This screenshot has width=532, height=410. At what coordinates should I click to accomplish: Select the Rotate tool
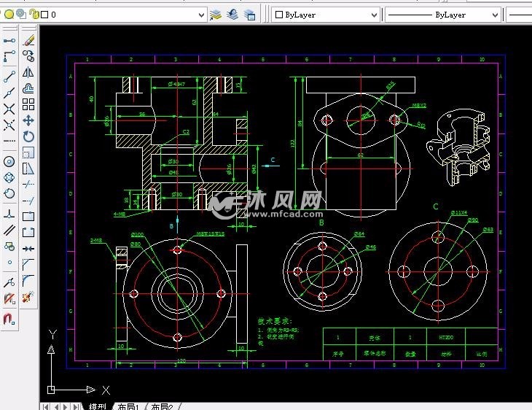click(x=28, y=136)
